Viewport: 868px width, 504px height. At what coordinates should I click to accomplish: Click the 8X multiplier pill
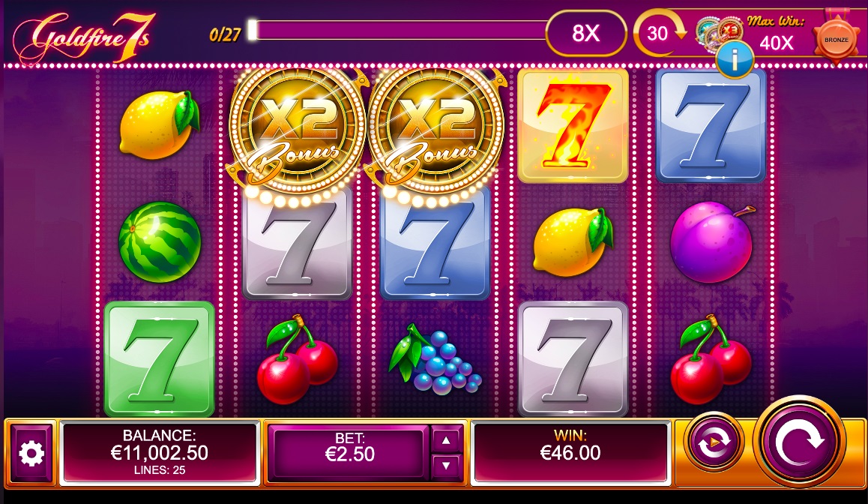tap(585, 33)
